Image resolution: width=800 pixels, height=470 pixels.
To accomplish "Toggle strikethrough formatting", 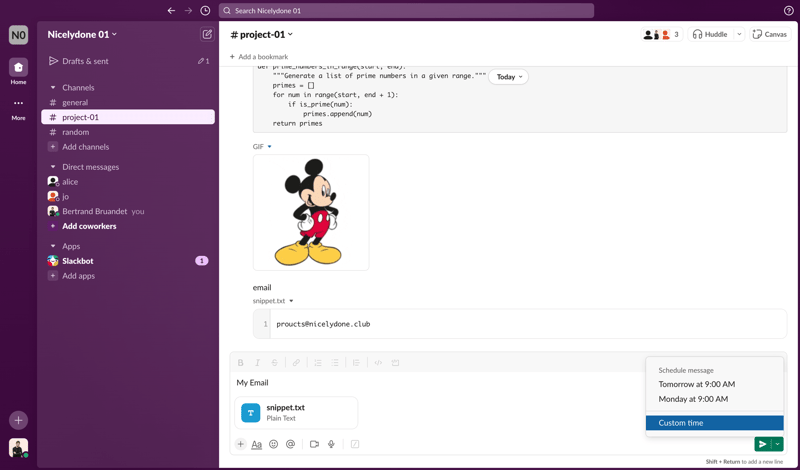I will click(274, 363).
